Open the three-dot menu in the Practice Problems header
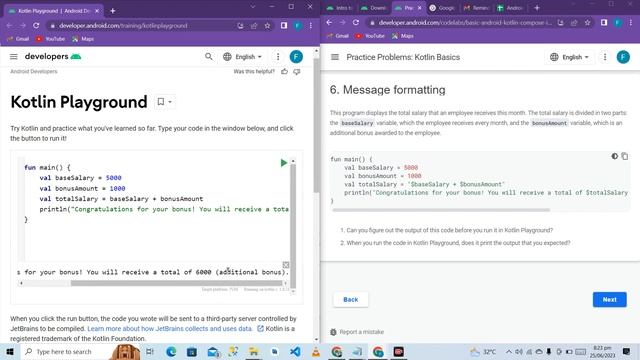The height and width of the screenshot is (360, 640). (605, 57)
